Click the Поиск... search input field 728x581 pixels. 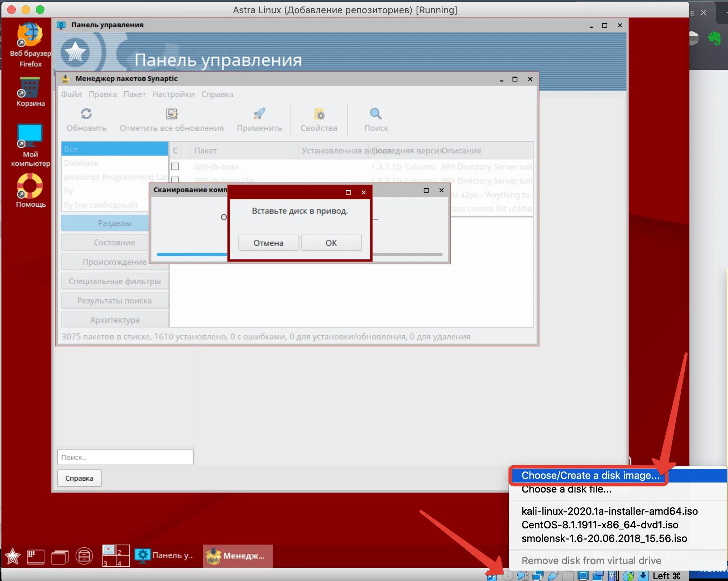point(125,457)
